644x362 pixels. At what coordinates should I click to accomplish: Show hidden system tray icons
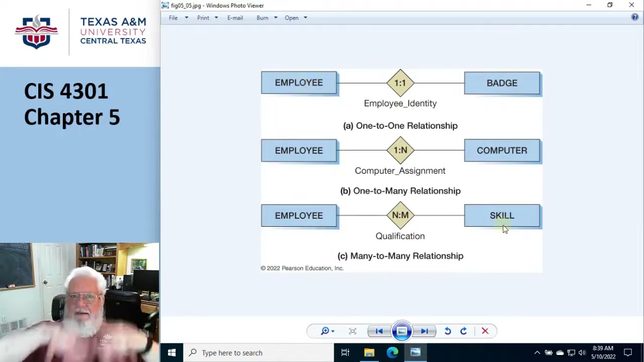pyautogui.click(x=537, y=352)
